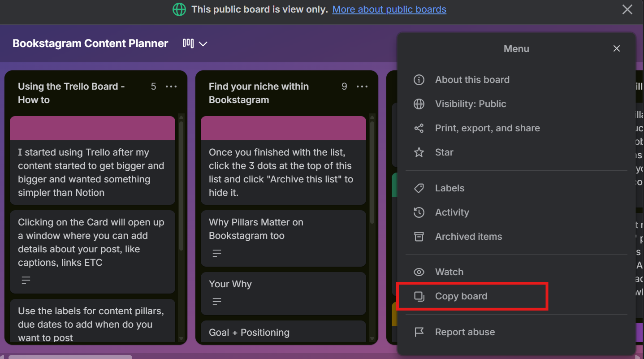644x359 pixels.
Task: Open 'More about public boards' link
Action: 389,9
